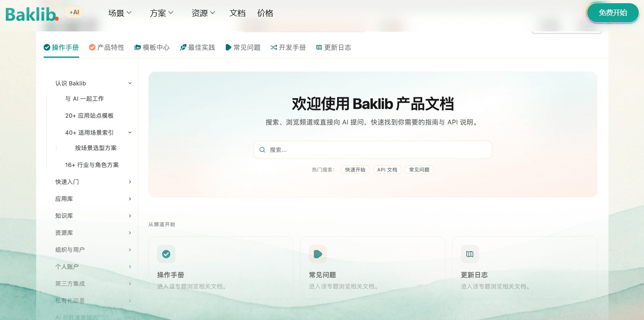Open the 常见问题 card via its tag icon
644x320 pixels.
pos(318,254)
